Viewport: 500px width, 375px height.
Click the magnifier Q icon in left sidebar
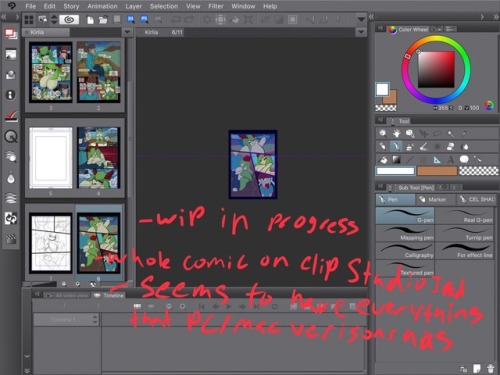tap(11, 136)
